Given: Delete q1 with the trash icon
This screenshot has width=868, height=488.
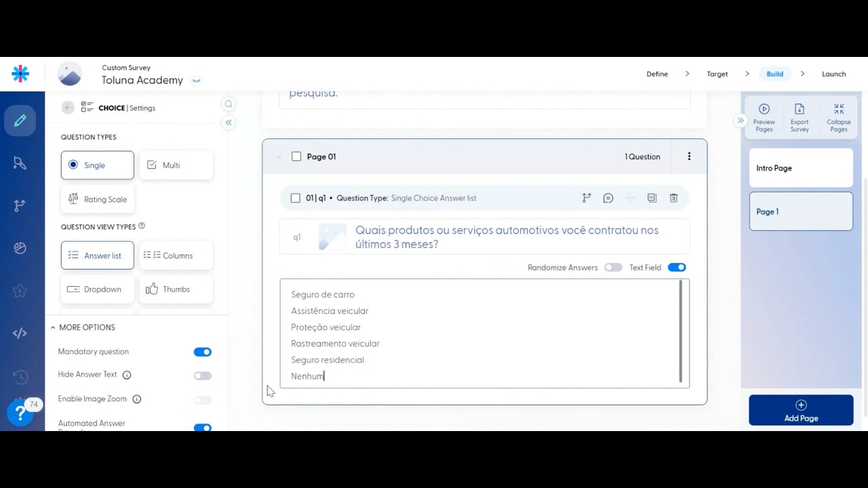Looking at the screenshot, I should (x=673, y=198).
